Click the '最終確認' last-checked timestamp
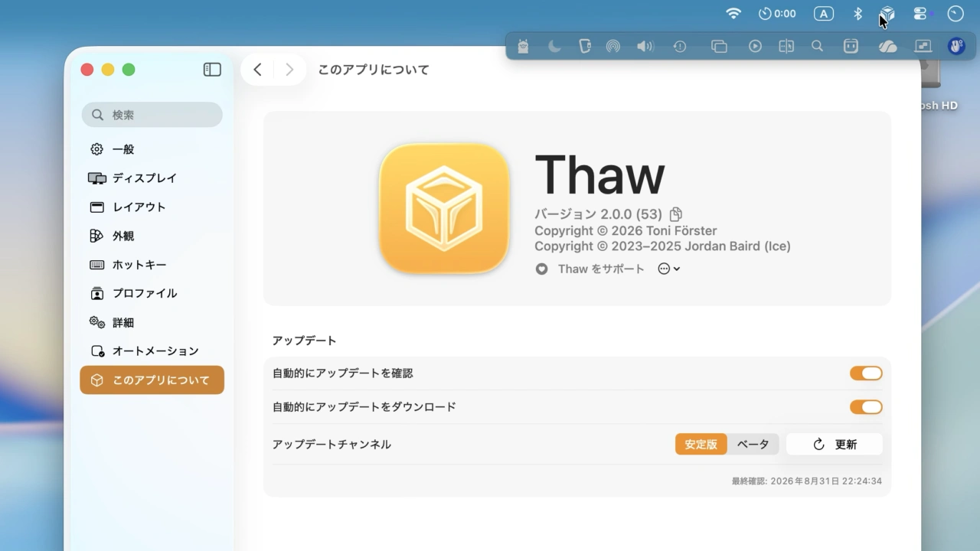980x551 pixels. coord(806,481)
